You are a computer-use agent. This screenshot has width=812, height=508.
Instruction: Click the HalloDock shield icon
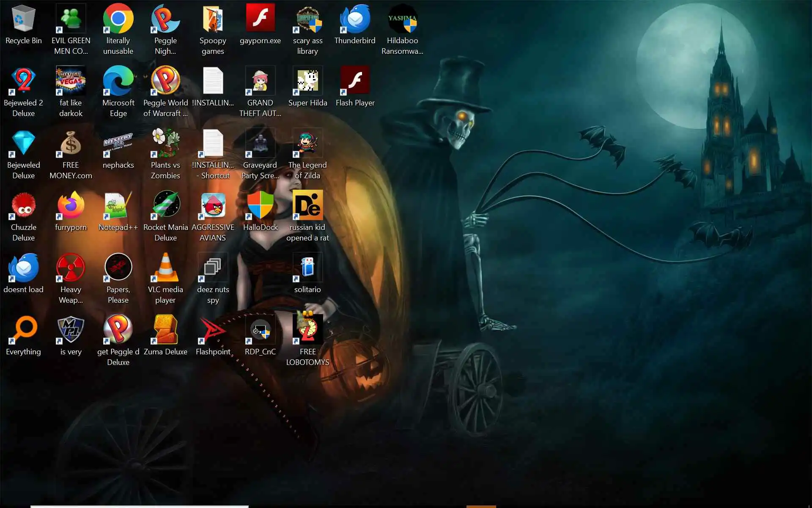(x=260, y=206)
